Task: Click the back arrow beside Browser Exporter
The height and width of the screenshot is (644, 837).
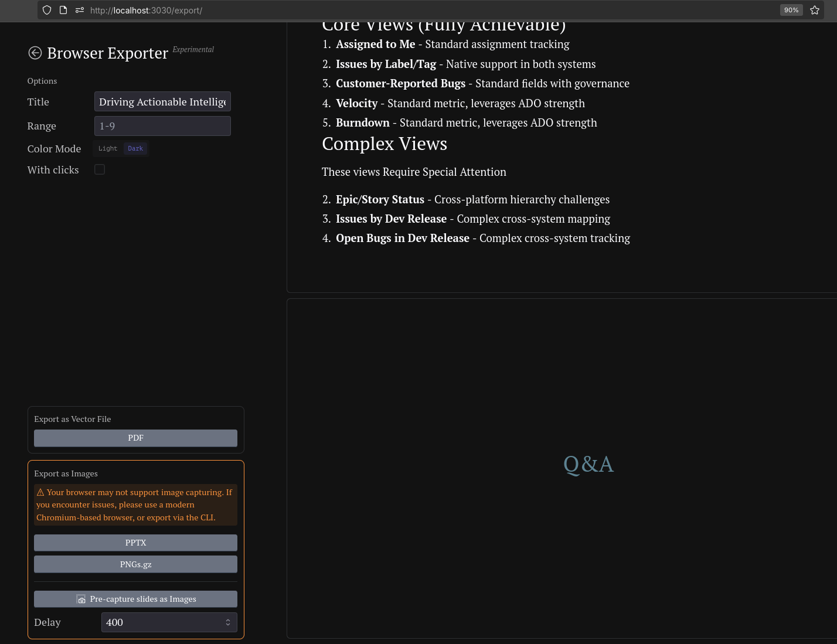Action: [35, 53]
